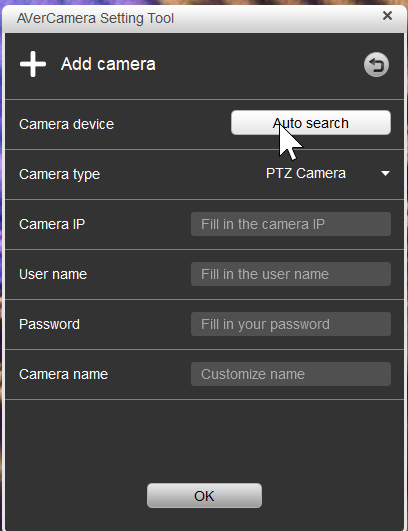
Task: Focus the Password input field
Action: 291,324
